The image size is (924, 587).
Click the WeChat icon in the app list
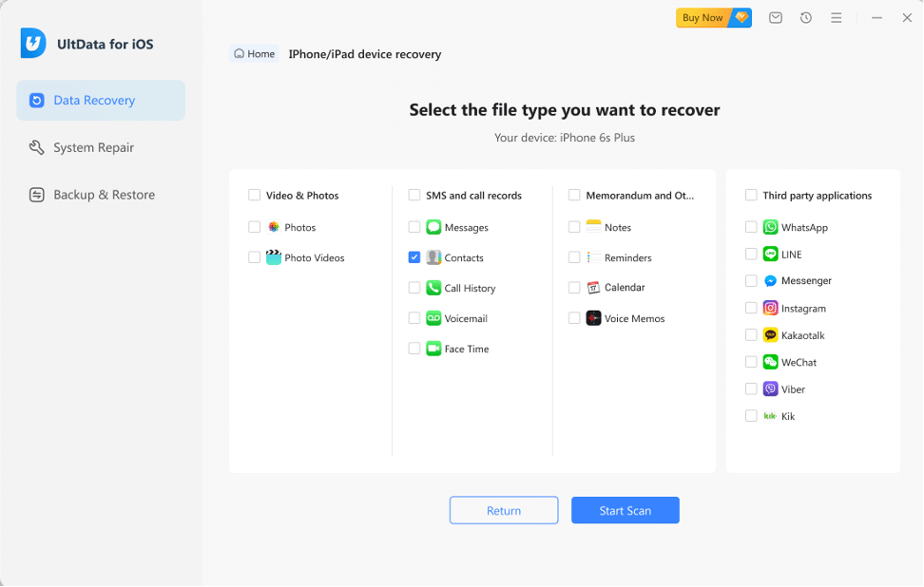(x=769, y=362)
